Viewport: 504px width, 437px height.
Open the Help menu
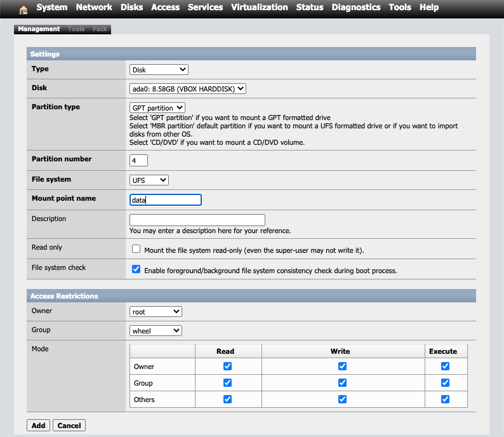(429, 8)
